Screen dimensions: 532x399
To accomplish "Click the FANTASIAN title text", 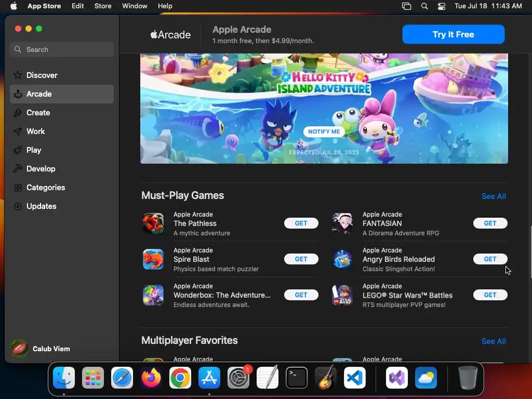I will [x=382, y=223].
